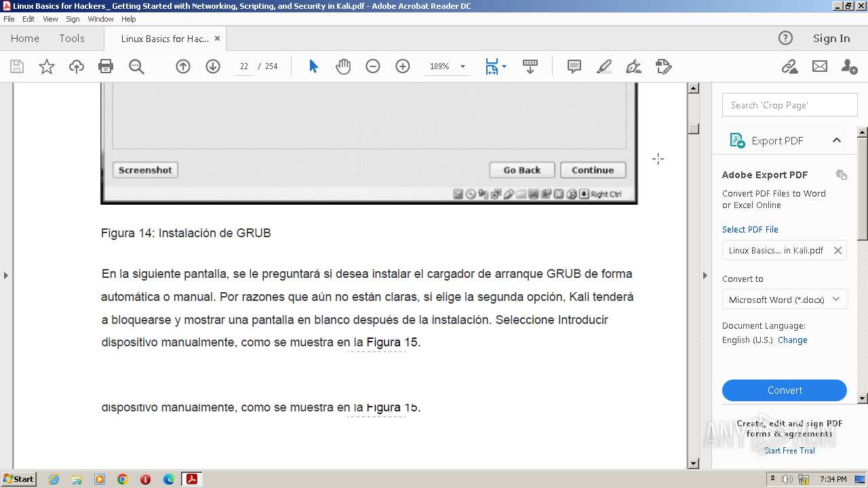This screenshot has height=488, width=868.
Task: Open the stamp and more tools icon
Action: coord(664,66)
